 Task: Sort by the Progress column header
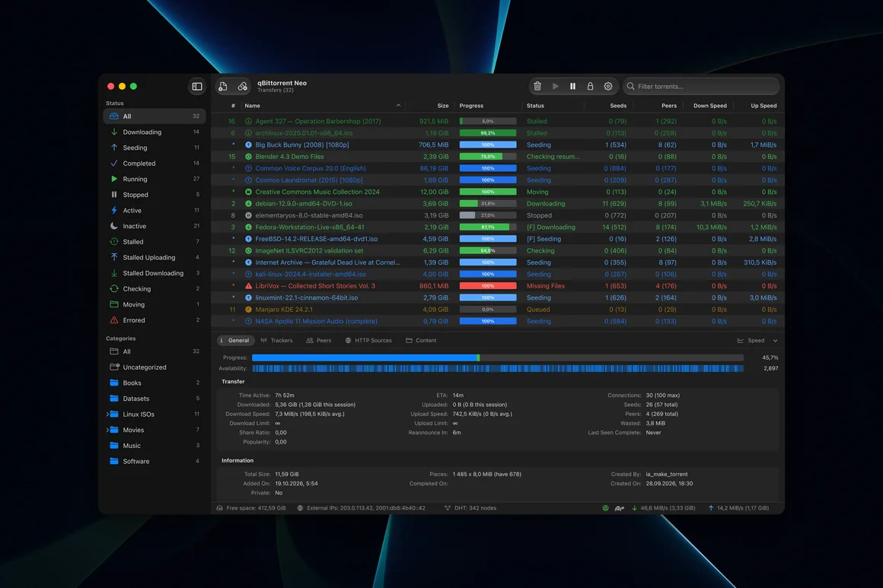(x=471, y=106)
